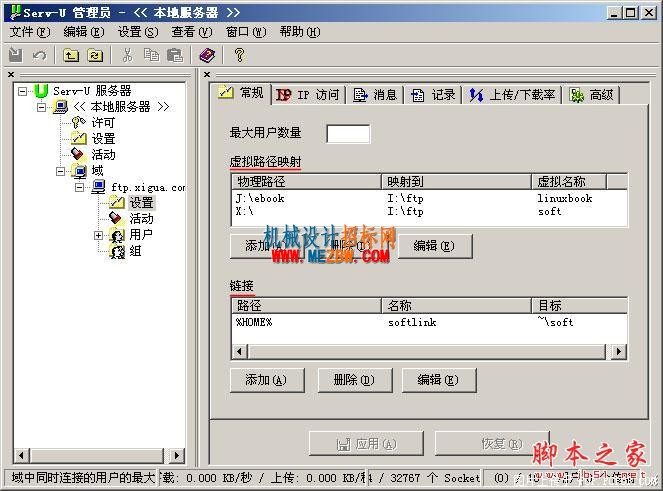Click the cut scissors toolbar icon
663x491 pixels.
(127, 55)
